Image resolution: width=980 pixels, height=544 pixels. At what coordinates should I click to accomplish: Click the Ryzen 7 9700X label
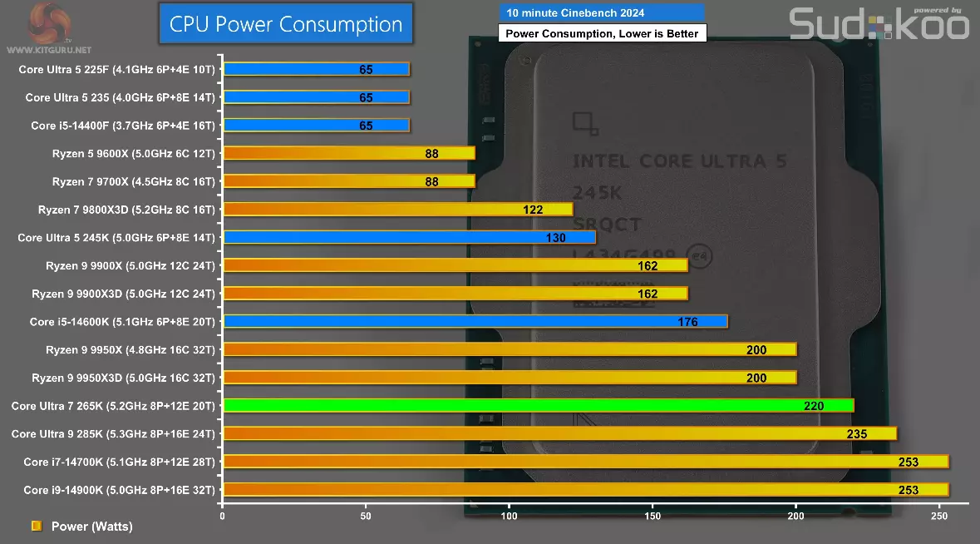[133, 182]
